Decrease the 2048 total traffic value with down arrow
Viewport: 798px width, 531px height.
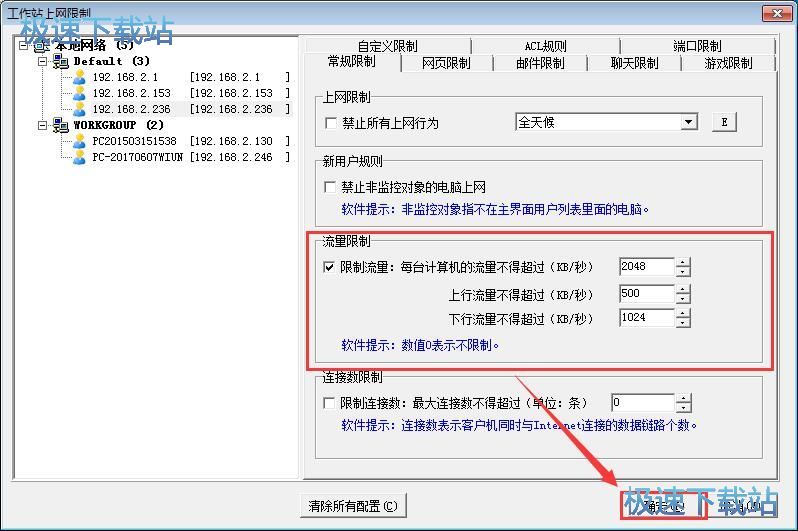tap(683, 271)
